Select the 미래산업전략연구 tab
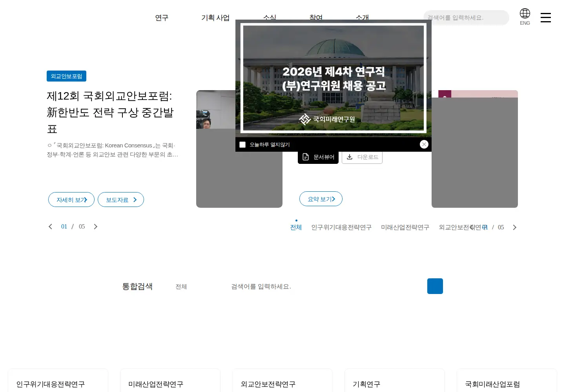The height and width of the screenshot is (392, 565). (x=405, y=227)
